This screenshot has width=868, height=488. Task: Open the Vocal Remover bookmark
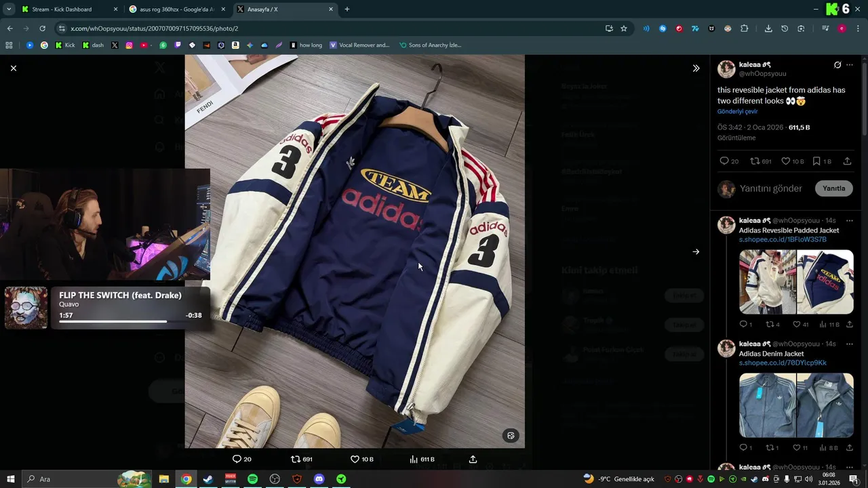pos(359,45)
